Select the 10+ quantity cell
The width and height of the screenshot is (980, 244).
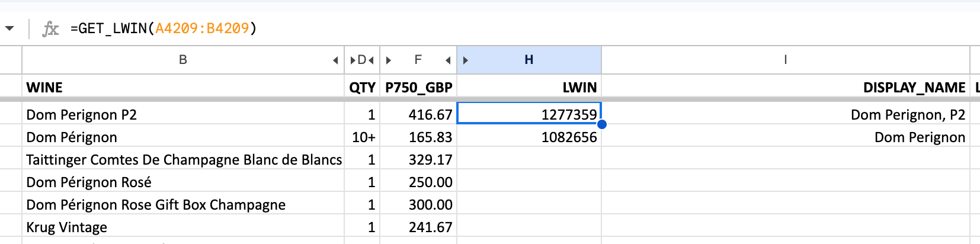point(362,137)
